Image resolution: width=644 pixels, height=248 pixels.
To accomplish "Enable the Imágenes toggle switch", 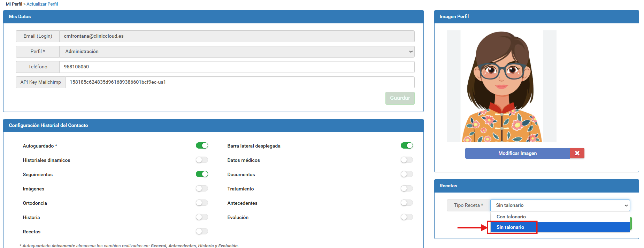I will [202, 188].
